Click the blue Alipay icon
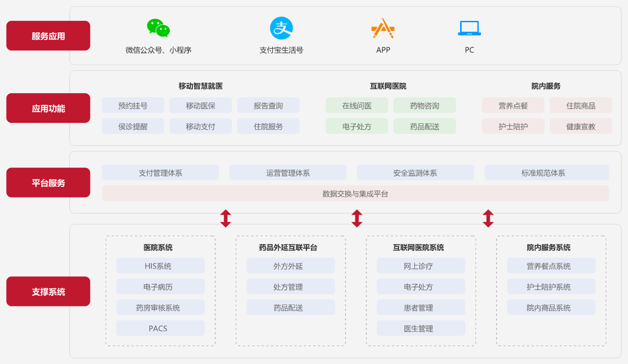The image size is (628, 364). pos(282,28)
